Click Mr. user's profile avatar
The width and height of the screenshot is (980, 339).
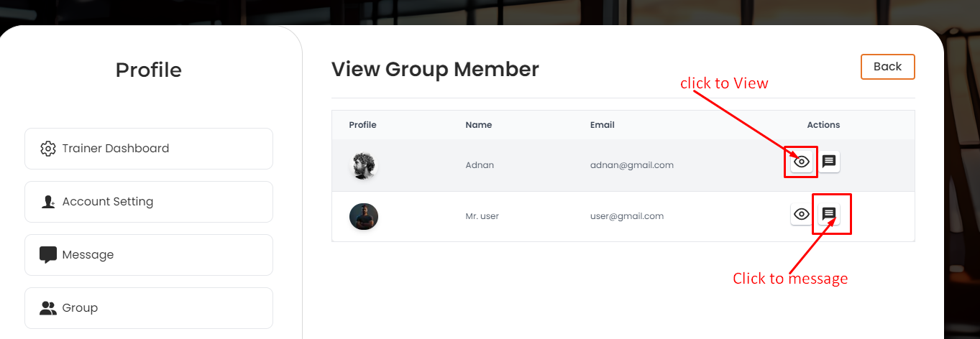(363, 216)
